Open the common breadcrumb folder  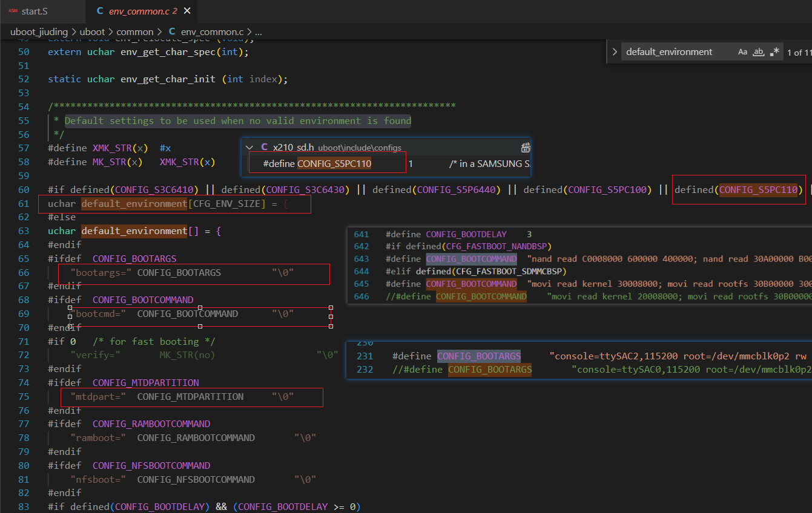coord(135,31)
